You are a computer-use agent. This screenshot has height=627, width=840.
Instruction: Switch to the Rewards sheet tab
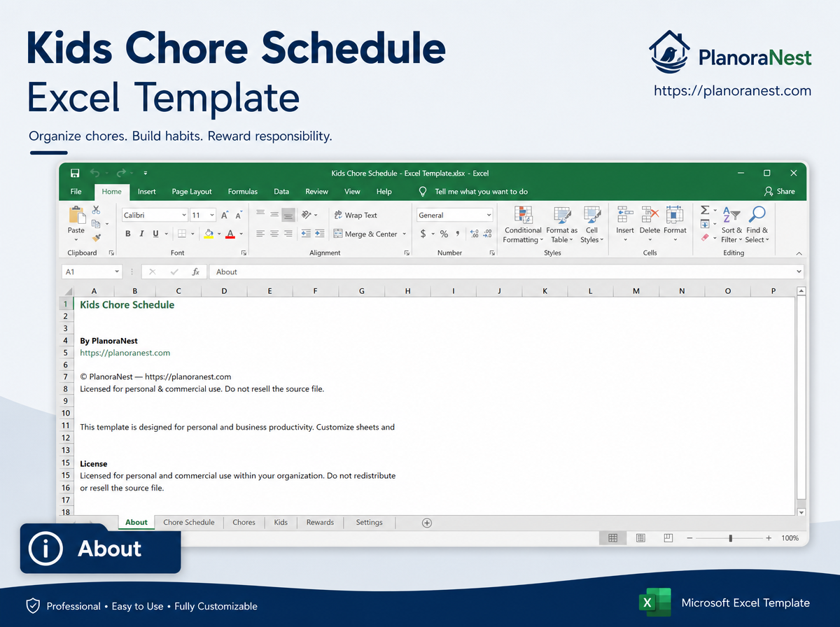320,522
